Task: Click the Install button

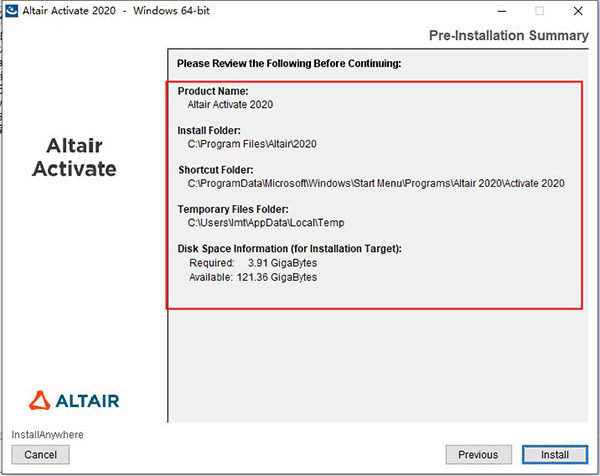Action: pos(554,455)
